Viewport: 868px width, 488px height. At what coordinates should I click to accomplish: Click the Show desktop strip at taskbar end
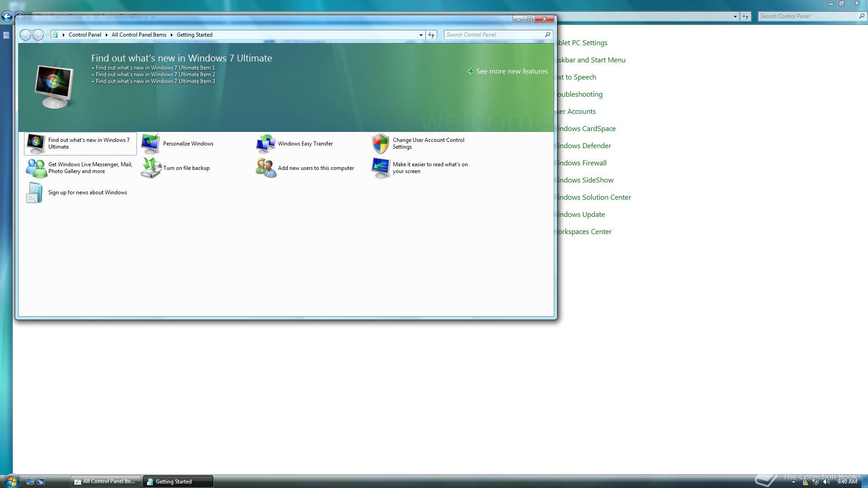(864, 482)
